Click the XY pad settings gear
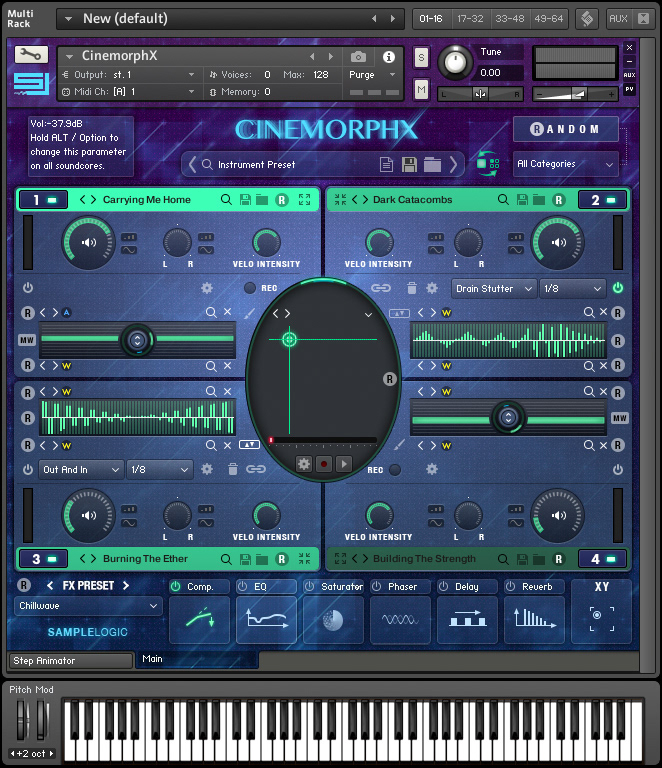Image resolution: width=662 pixels, height=768 pixels. pos(304,464)
